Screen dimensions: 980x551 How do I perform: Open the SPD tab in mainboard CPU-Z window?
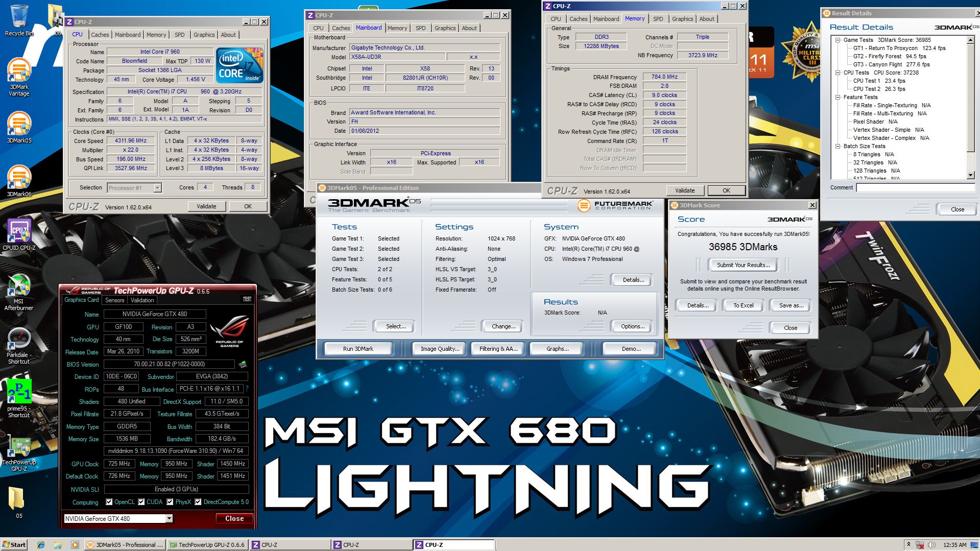click(x=420, y=28)
